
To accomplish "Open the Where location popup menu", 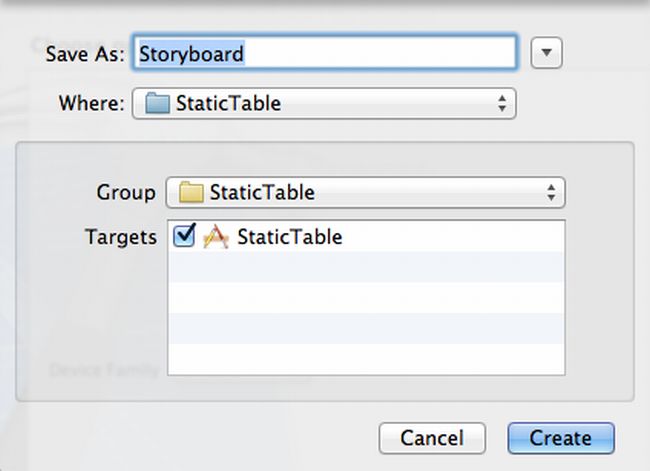I will (x=323, y=103).
